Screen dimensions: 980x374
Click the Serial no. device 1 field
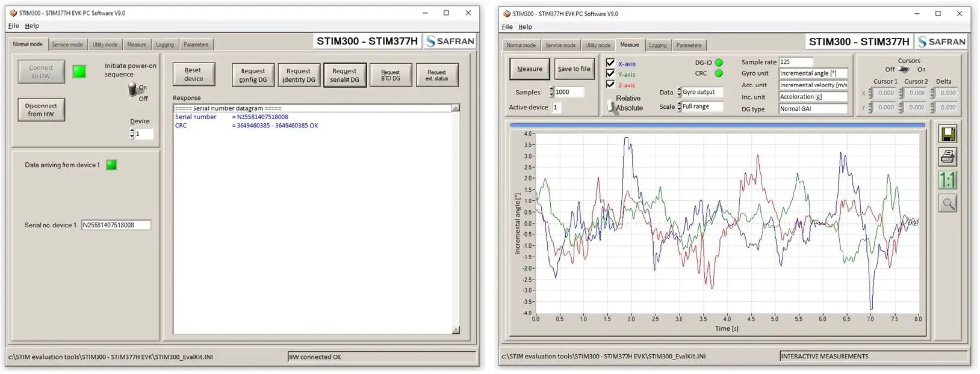coord(116,225)
